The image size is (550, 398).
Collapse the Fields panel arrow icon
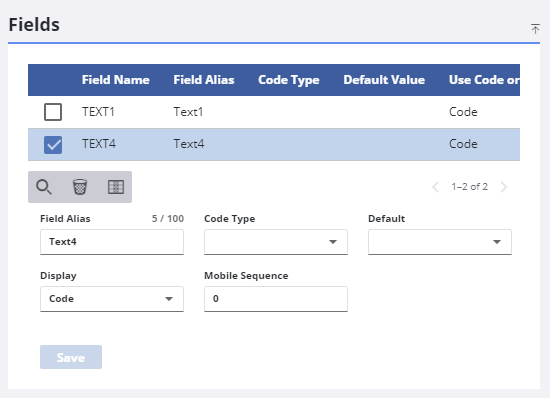[x=535, y=29]
